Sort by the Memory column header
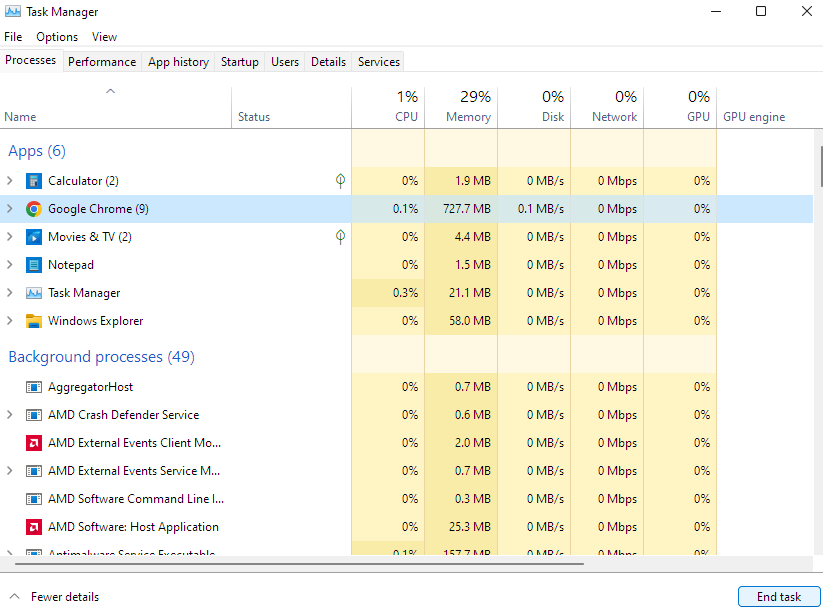Viewport: 823px width, 615px height. tap(461, 108)
